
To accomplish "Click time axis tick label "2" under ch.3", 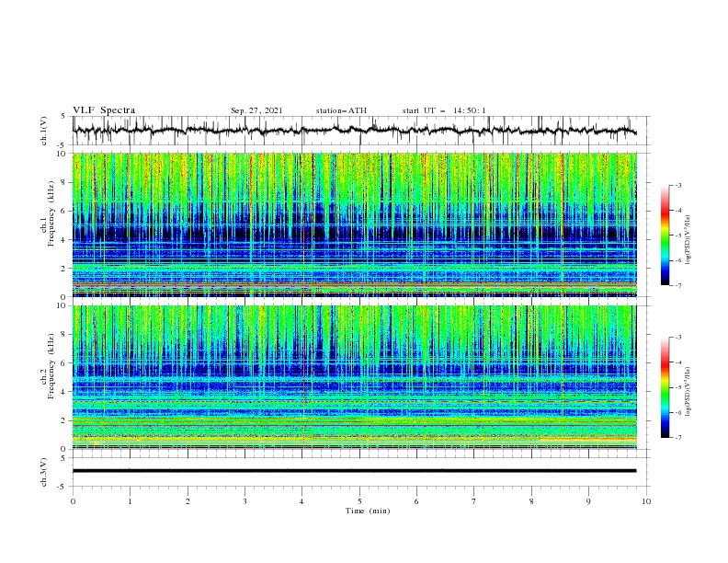I will point(188,501).
